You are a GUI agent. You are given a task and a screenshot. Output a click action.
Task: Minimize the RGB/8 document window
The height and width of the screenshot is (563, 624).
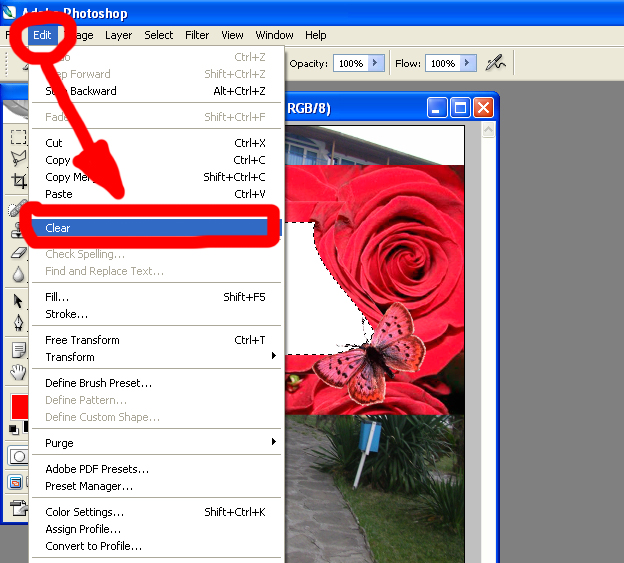[x=437, y=108]
